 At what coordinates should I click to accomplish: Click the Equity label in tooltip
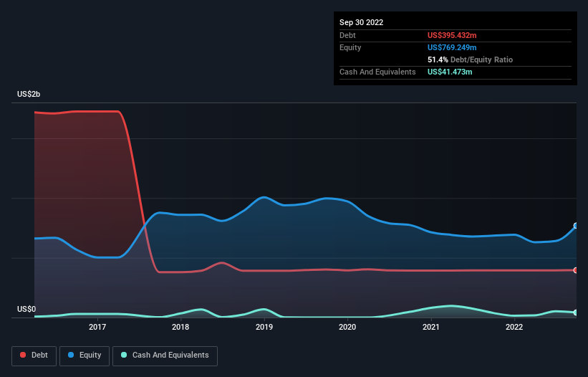tap(350, 47)
